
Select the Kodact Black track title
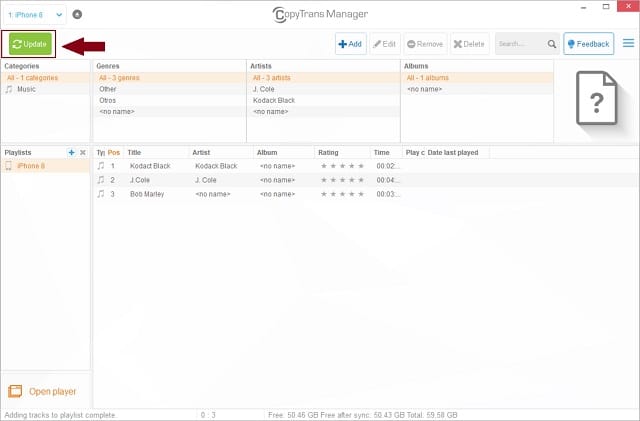coord(150,166)
